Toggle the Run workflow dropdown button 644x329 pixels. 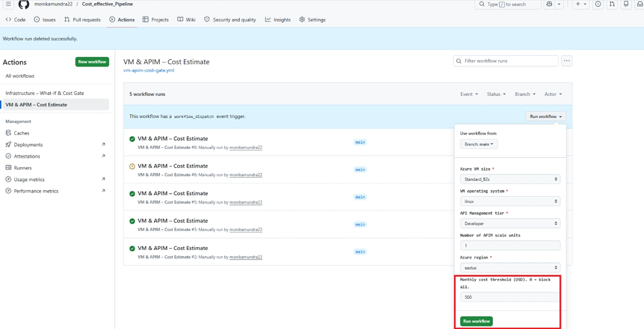(546, 116)
